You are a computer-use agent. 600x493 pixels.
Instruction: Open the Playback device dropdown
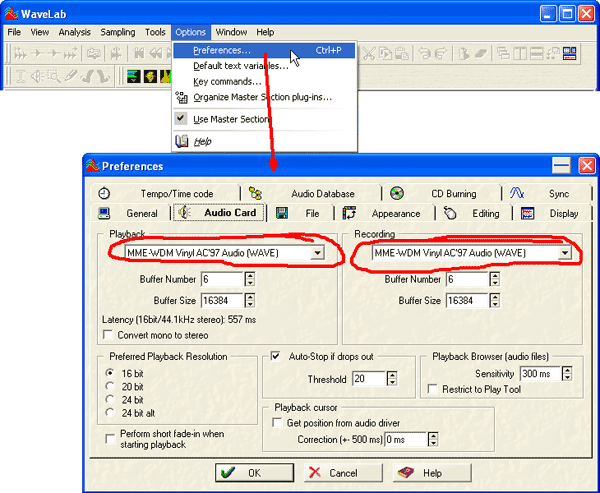(x=317, y=254)
